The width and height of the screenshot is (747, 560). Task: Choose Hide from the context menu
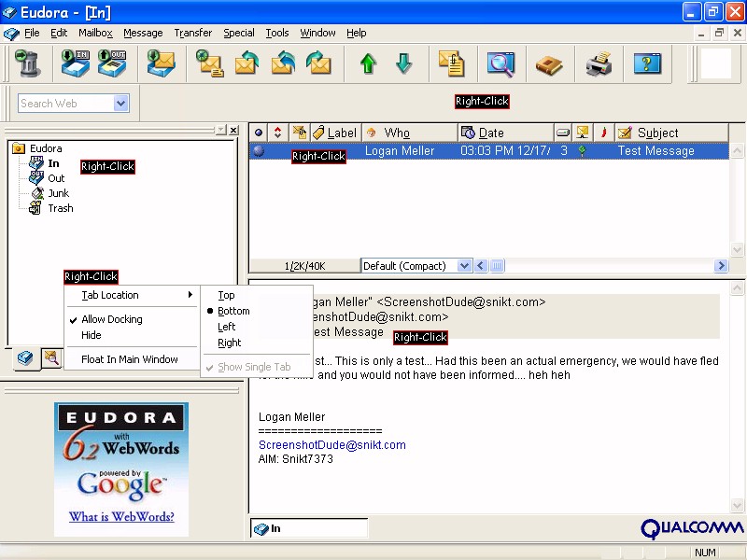(131, 335)
